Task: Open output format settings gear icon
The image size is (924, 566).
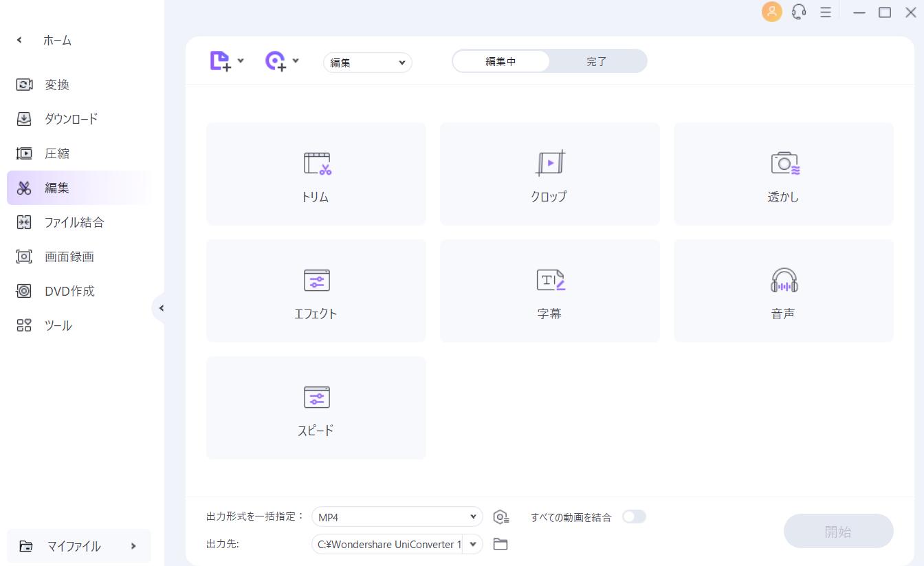Action: coord(501,517)
